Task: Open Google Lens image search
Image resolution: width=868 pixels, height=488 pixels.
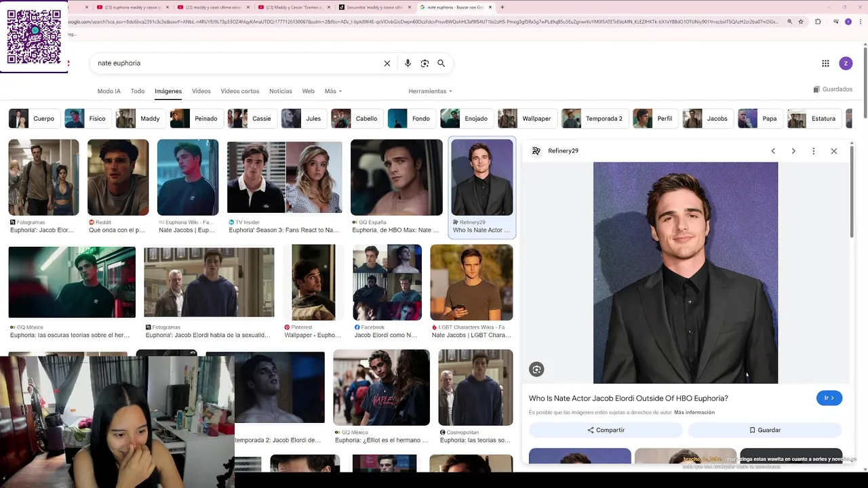Action: pyautogui.click(x=425, y=63)
